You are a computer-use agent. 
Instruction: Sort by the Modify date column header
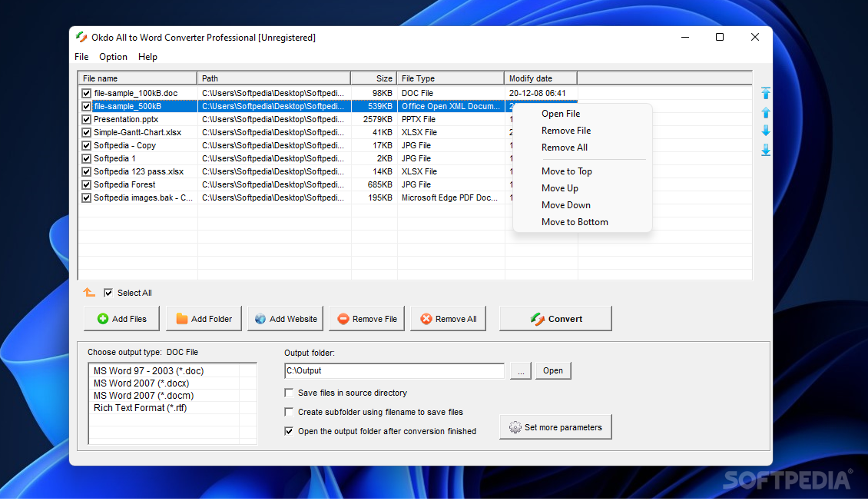pos(541,78)
